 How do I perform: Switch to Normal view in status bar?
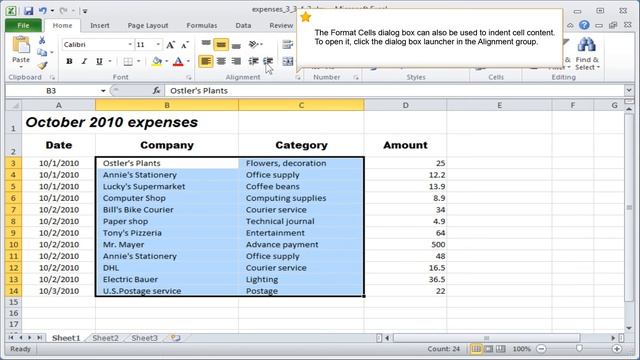(x=476, y=349)
